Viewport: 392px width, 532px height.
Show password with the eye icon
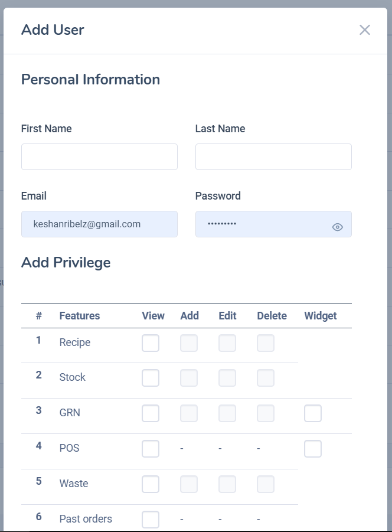point(337,227)
